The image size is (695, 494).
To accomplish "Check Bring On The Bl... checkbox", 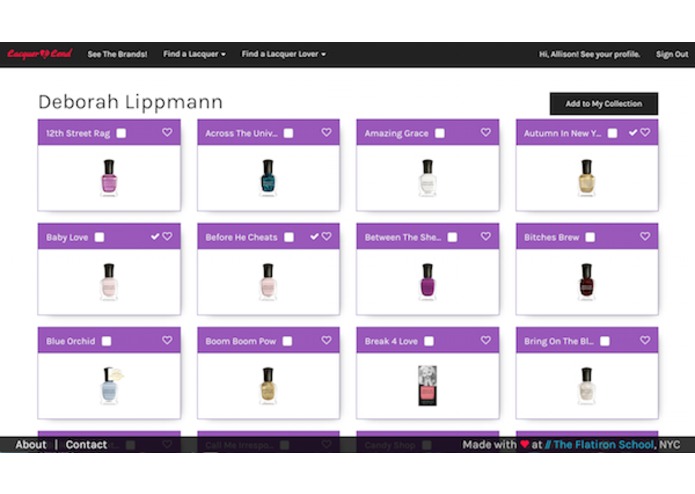I will 605,341.
